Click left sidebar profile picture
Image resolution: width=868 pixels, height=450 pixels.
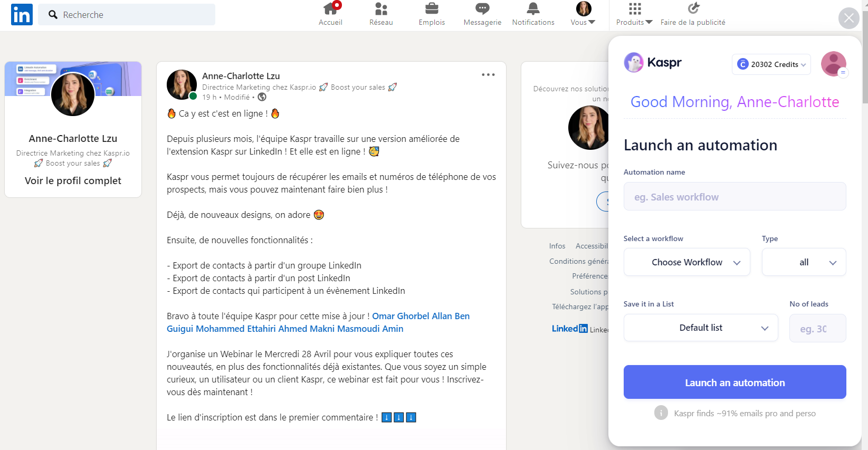pos(73,94)
